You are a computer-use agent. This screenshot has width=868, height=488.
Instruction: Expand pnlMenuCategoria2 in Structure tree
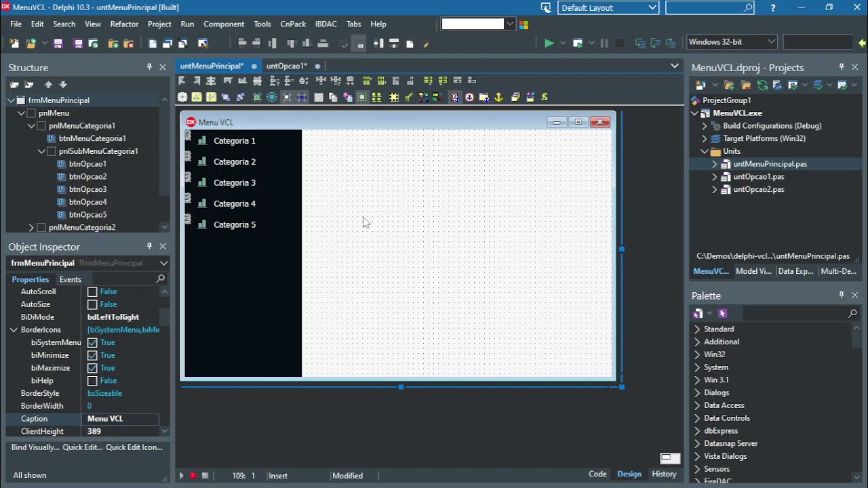pos(31,228)
